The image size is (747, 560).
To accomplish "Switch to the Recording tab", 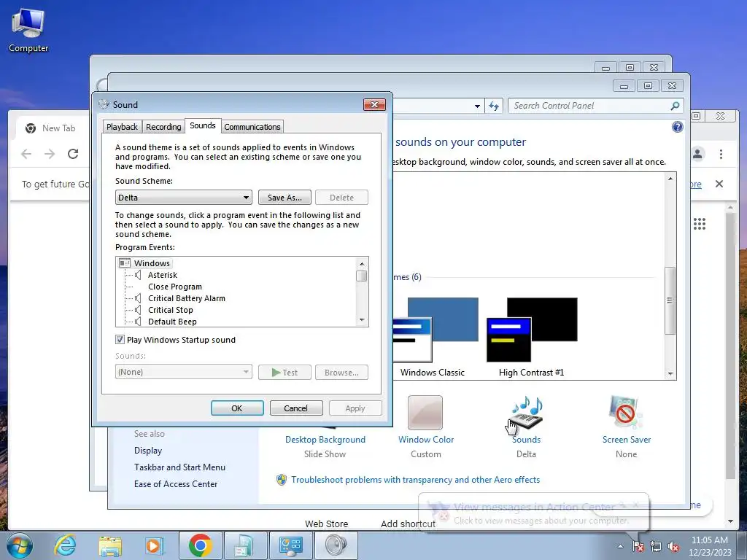I will [x=163, y=127].
